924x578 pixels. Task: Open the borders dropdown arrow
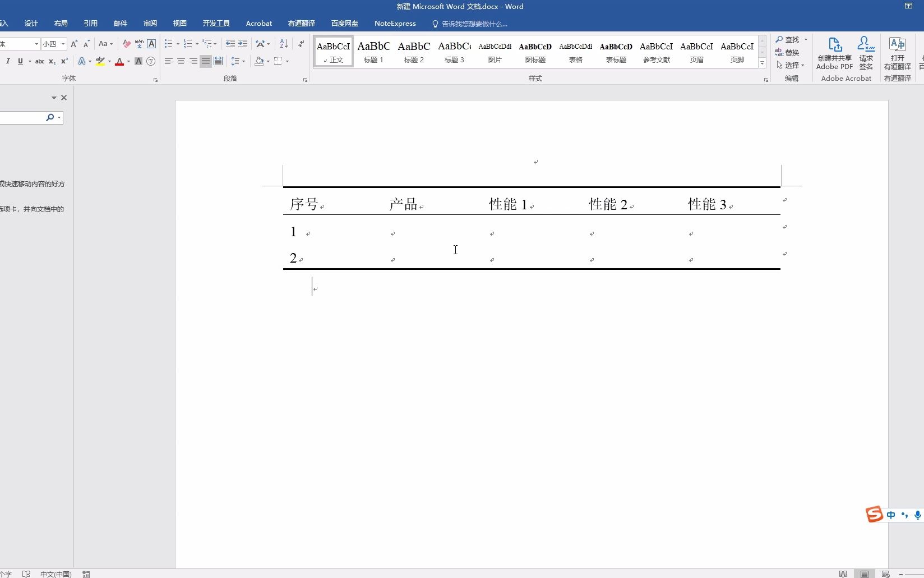(287, 61)
